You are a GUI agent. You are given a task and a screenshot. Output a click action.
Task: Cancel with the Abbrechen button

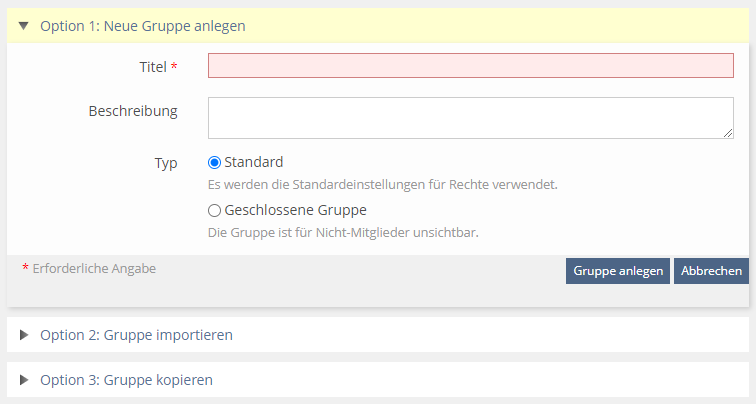(x=711, y=271)
